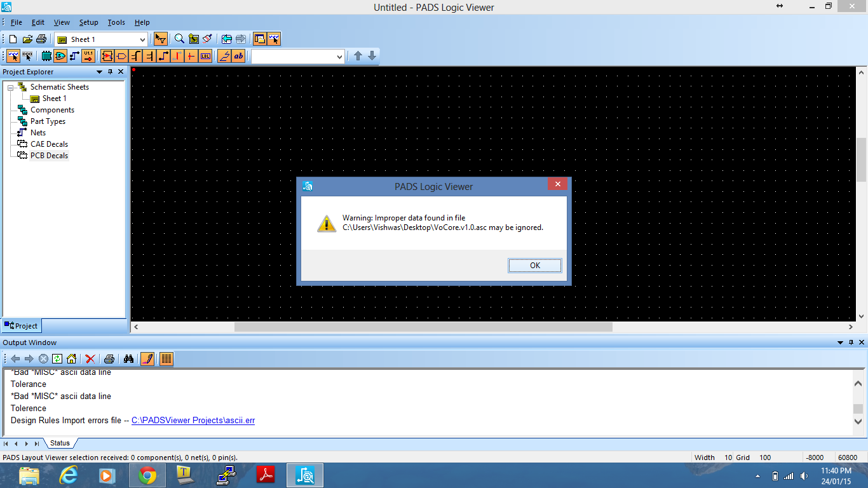Screen dimensions: 868x488
Task: Select the Components tree item
Action: click(x=52, y=110)
